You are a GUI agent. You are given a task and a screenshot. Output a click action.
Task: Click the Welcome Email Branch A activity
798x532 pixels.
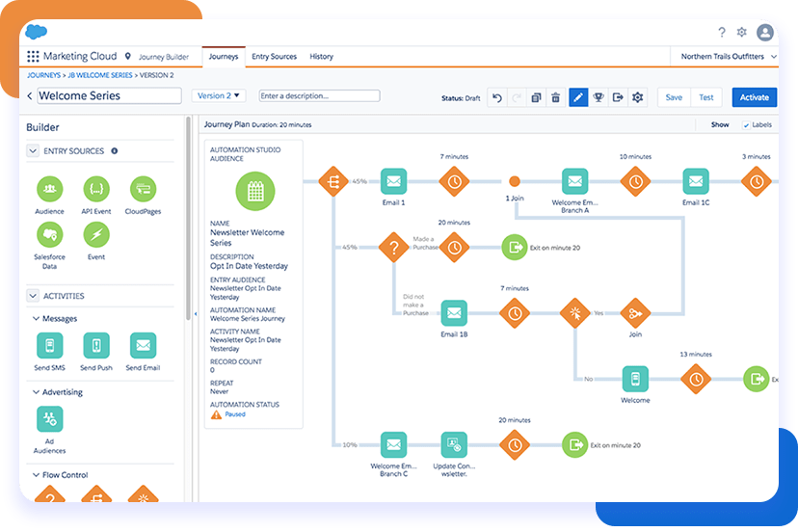pos(575,181)
